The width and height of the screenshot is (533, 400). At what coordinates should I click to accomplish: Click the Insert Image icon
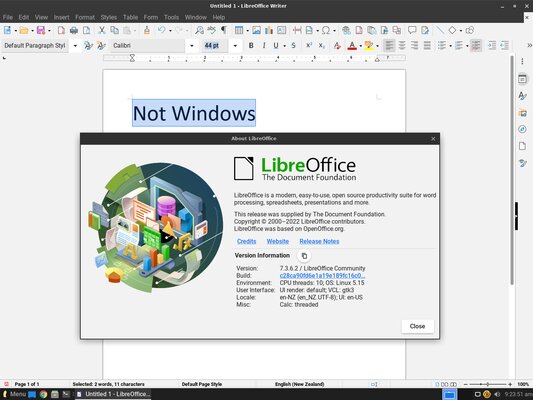256,30
